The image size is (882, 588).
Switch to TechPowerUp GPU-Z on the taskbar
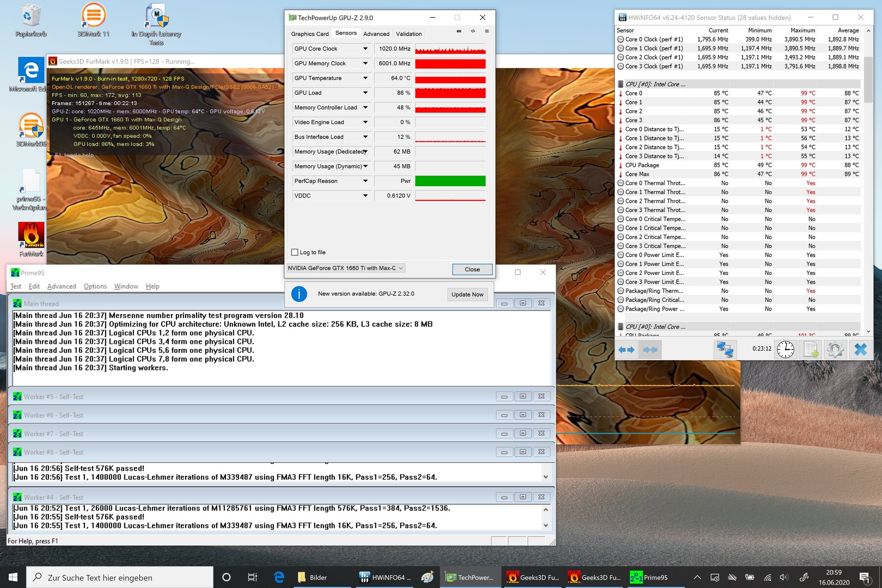click(x=471, y=577)
